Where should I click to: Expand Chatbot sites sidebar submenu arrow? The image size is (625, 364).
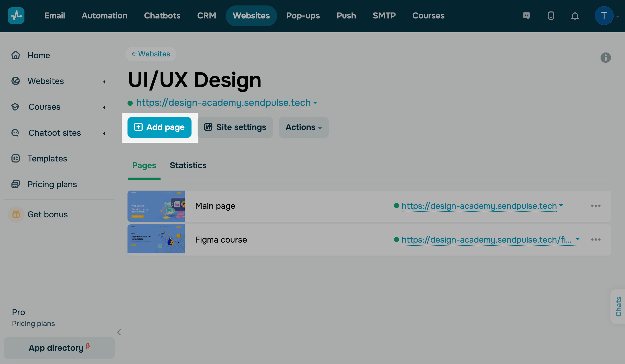[x=104, y=133]
